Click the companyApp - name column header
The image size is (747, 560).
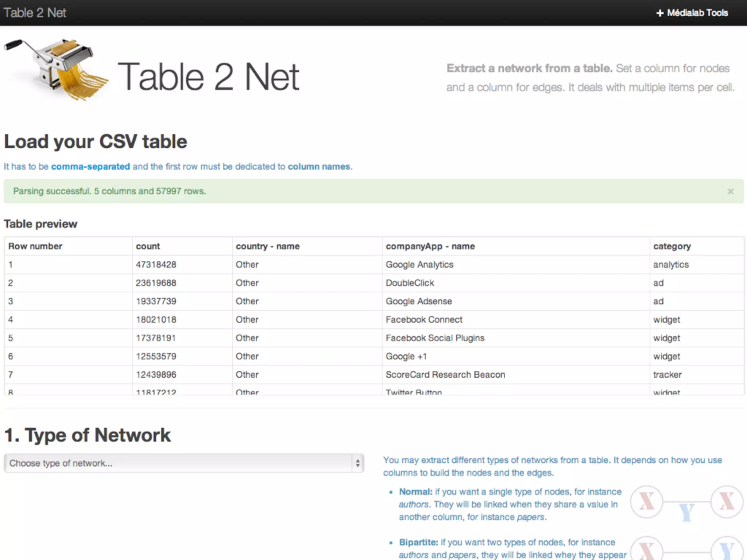click(430, 246)
